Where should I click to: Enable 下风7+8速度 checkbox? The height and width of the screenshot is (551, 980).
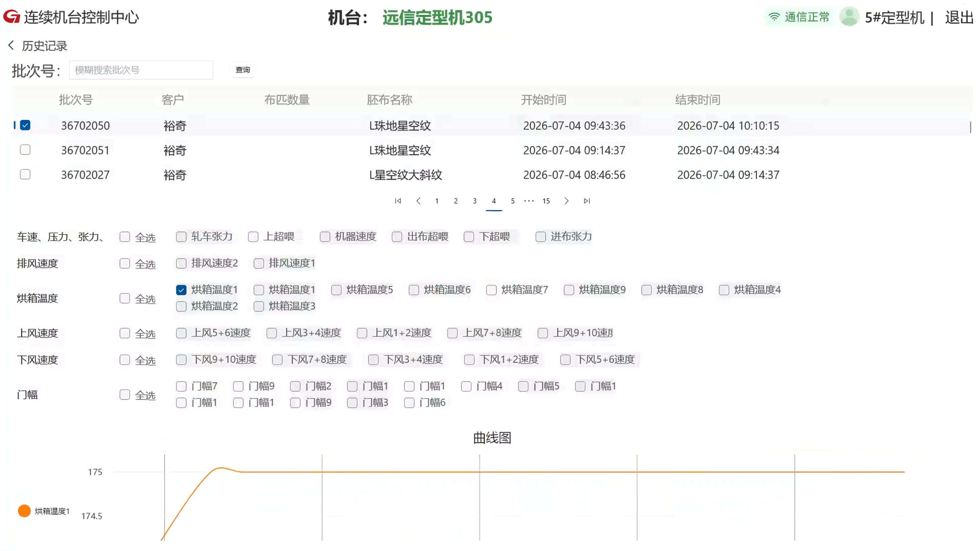[278, 360]
